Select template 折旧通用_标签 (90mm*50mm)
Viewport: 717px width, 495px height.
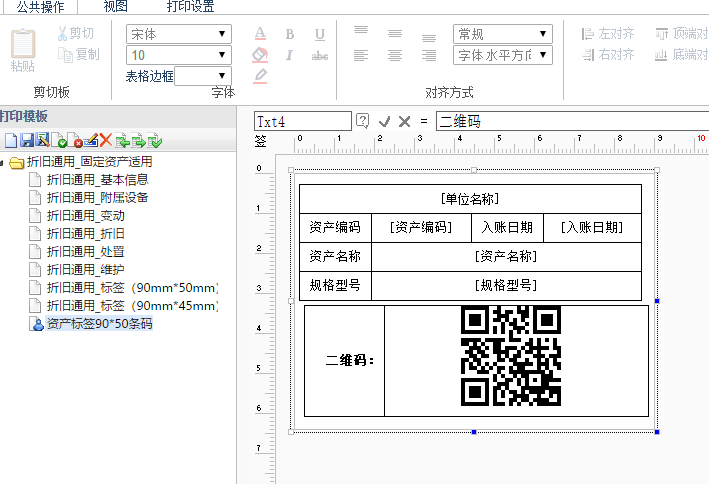133,288
